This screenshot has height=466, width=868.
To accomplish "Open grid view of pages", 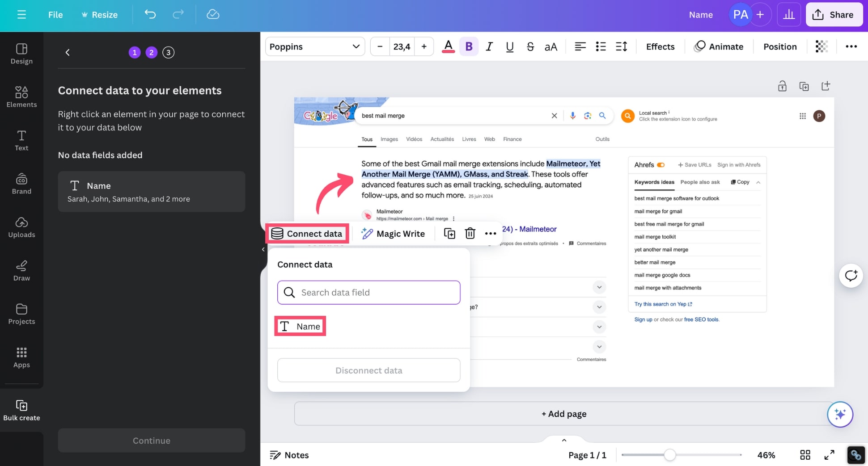I will click(805, 455).
